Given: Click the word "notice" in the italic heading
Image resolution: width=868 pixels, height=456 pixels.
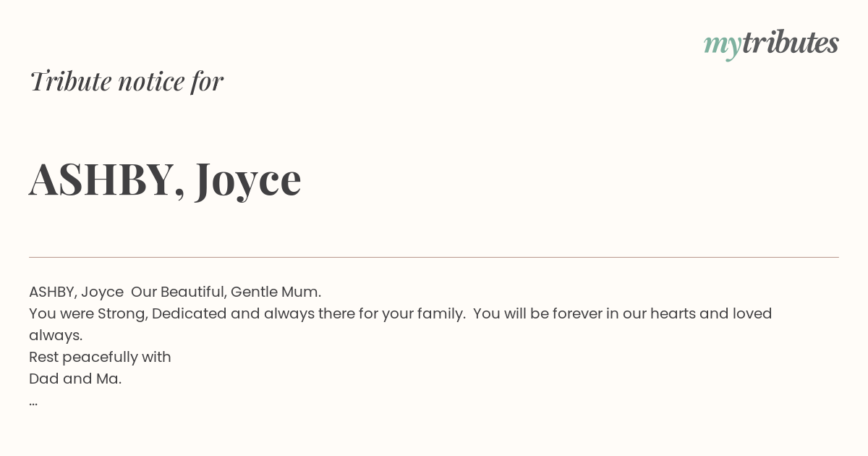Looking at the screenshot, I should point(151,81).
